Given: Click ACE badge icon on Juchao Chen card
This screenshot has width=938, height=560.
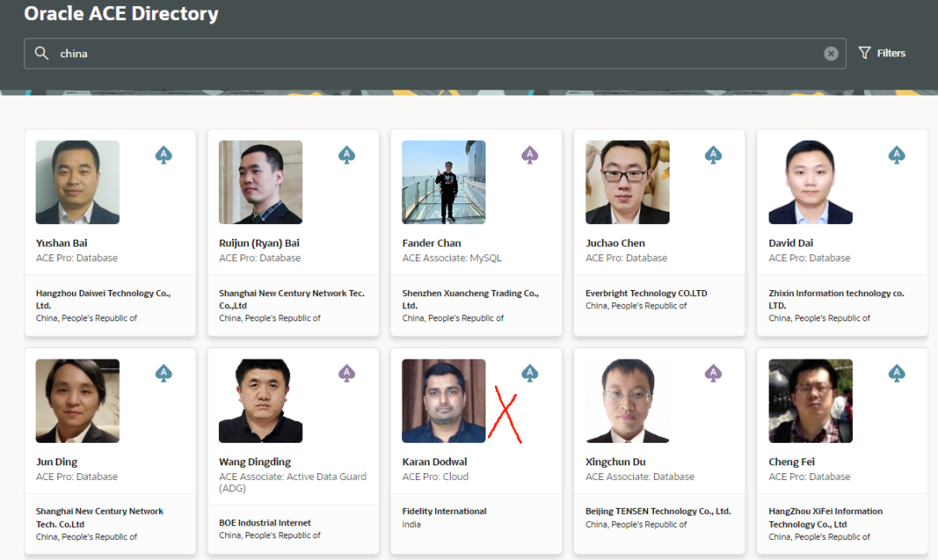Looking at the screenshot, I should [713, 155].
